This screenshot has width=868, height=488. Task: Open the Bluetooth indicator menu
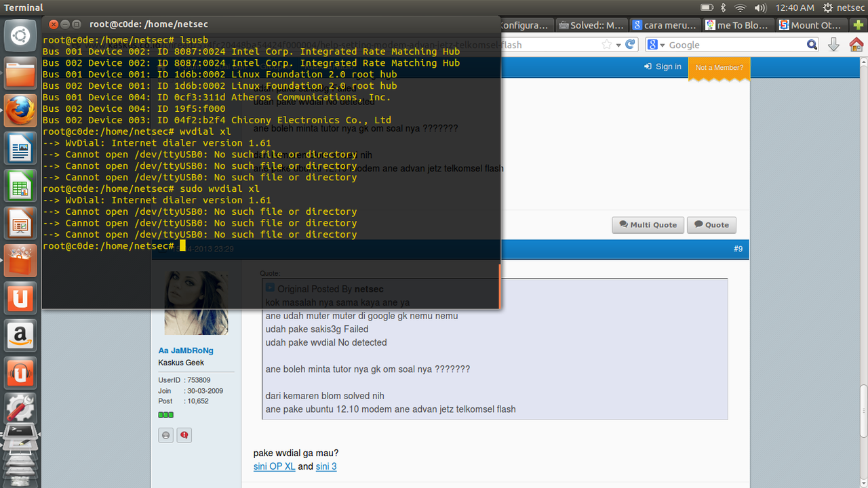point(724,7)
